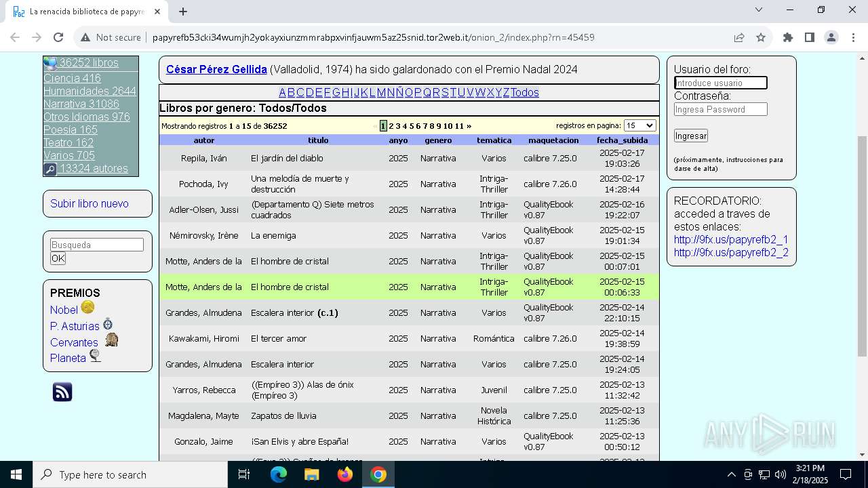868x488 pixels.
Task: Share this page via share icon
Action: (739, 37)
